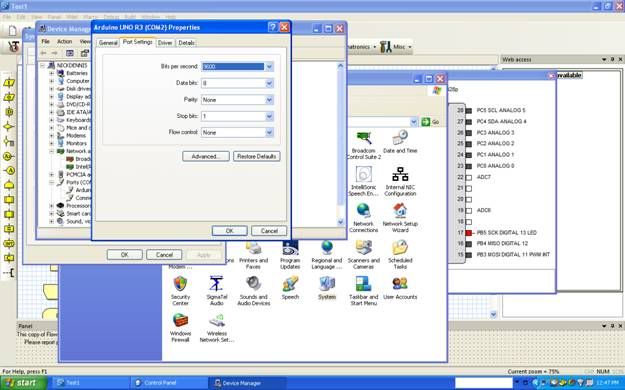This screenshot has width=625, height=390.
Task: Open the System icon in Control Panel
Action: tap(327, 288)
